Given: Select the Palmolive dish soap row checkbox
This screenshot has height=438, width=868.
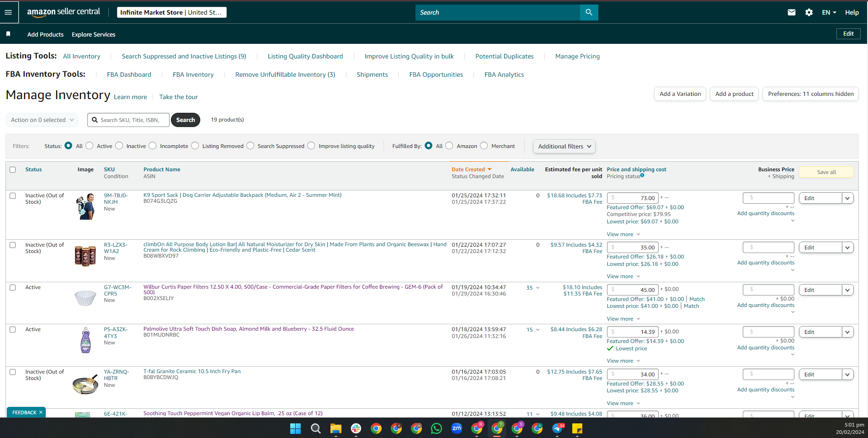Looking at the screenshot, I should point(13,329).
